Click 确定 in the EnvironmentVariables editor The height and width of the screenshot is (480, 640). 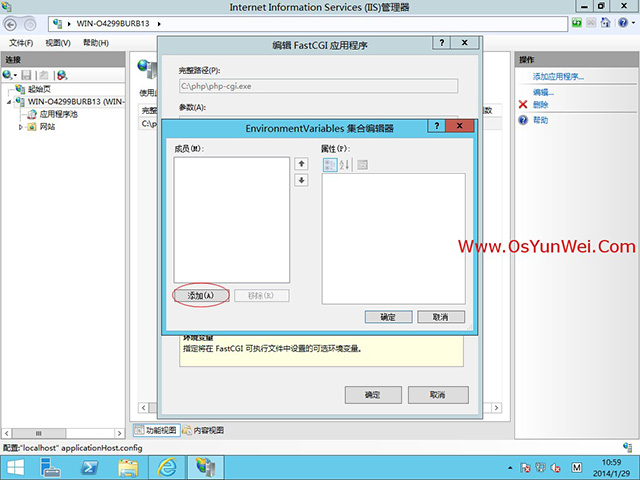[x=388, y=316]
